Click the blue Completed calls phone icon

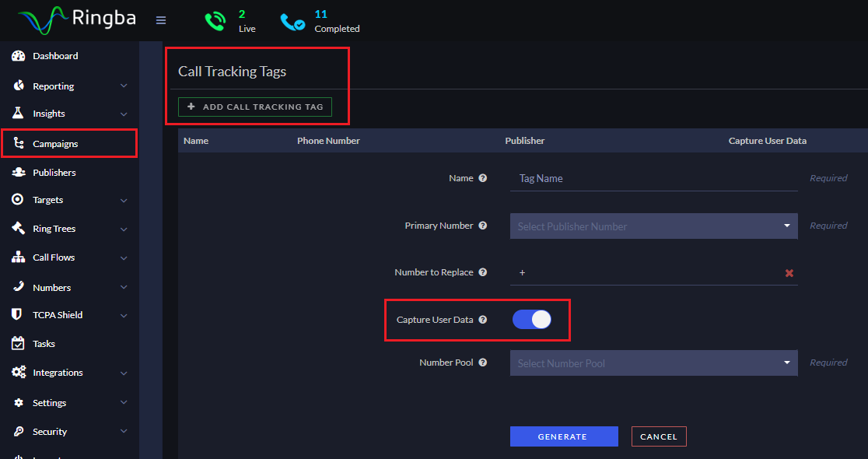click(292, 22)
